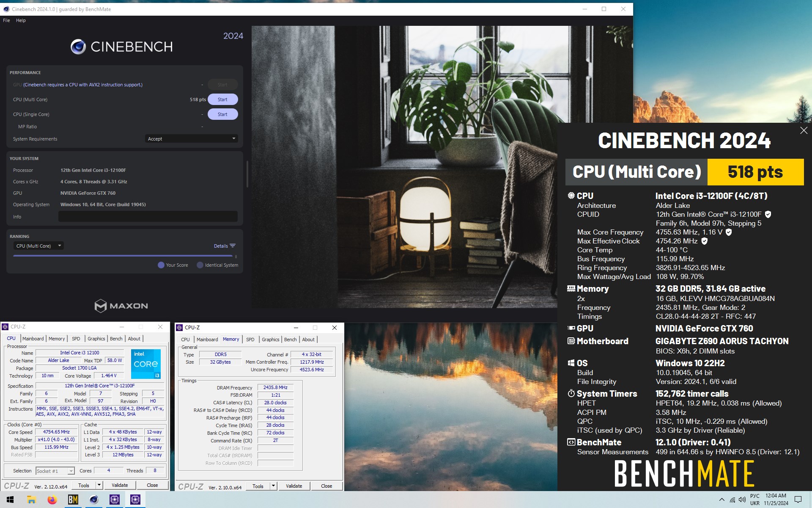Click the Windows OS icon in BenchMate panel
Screen dimensions: 812x508
[571, 363]
